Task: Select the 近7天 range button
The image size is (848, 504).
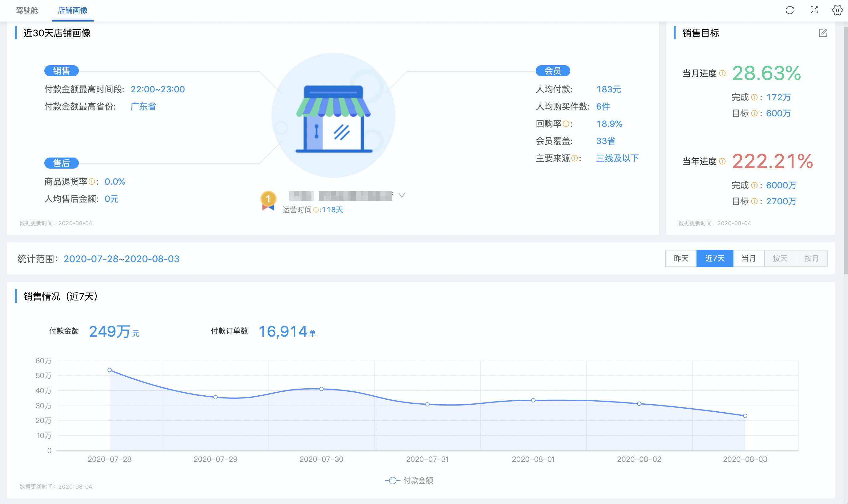Action: tap(715, 258)
